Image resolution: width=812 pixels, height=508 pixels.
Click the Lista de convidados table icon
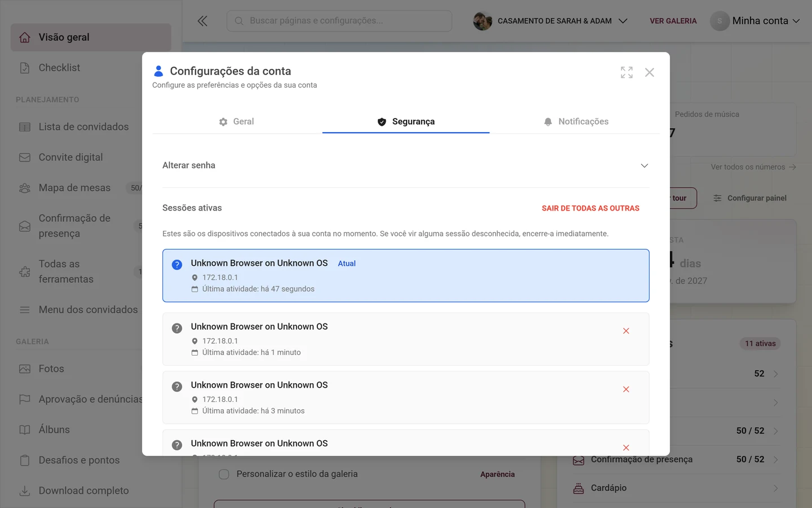click(x=25, y=127)
